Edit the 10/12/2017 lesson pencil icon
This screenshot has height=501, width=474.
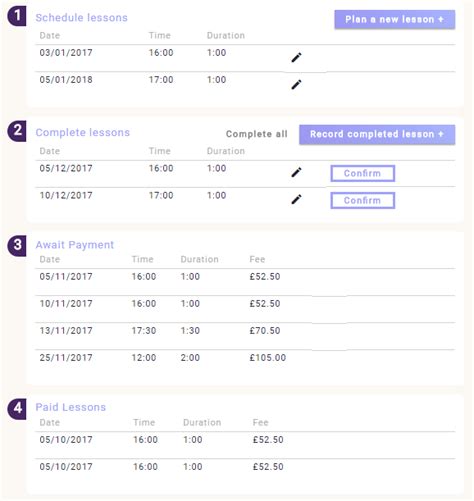pyautogui.click(x=296, y=199)
